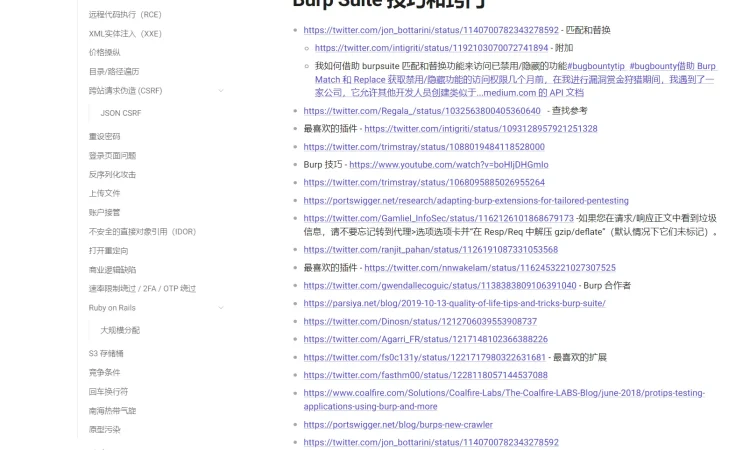Open trimstray status 1068095885026955264 link

424,182
